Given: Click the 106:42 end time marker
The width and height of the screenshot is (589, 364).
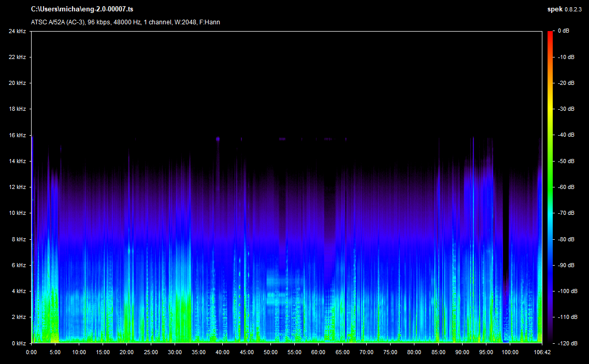Looking at the screenshot, I should click(x=541, y=352).
